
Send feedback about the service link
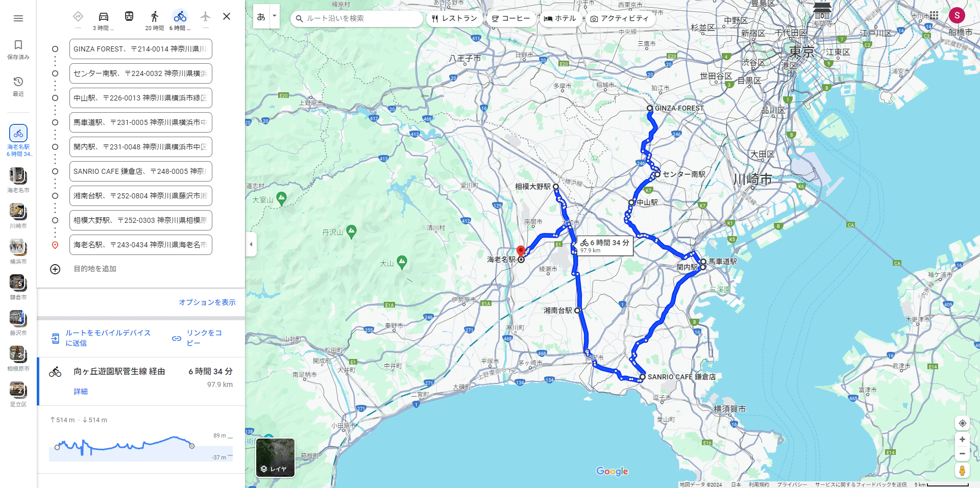pos(861,484)
